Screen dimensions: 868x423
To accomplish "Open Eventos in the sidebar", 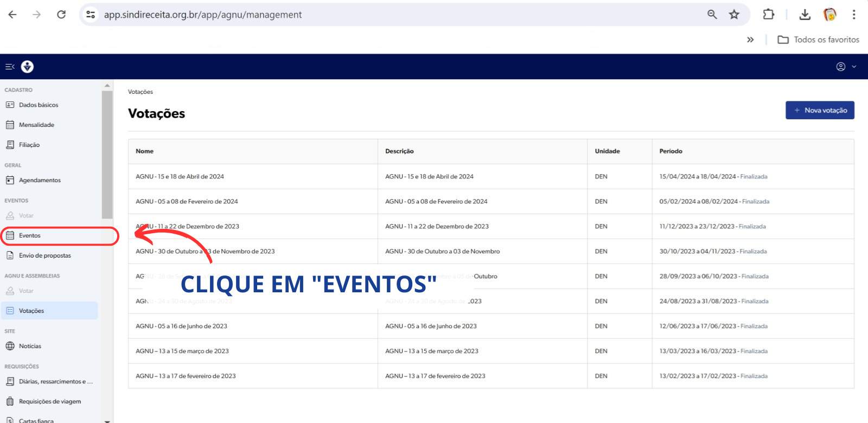I will [x=30, y=235].
